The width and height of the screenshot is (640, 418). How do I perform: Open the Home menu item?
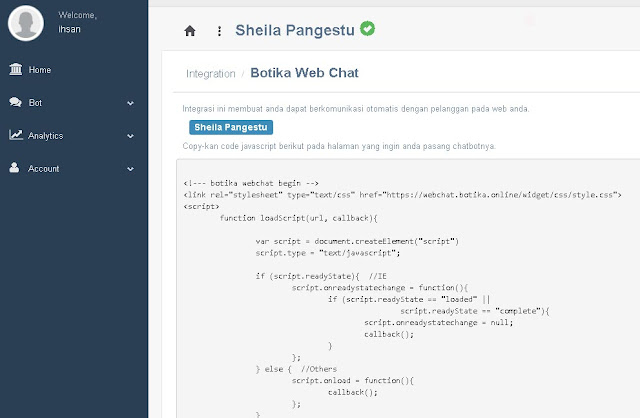point(40,70)
